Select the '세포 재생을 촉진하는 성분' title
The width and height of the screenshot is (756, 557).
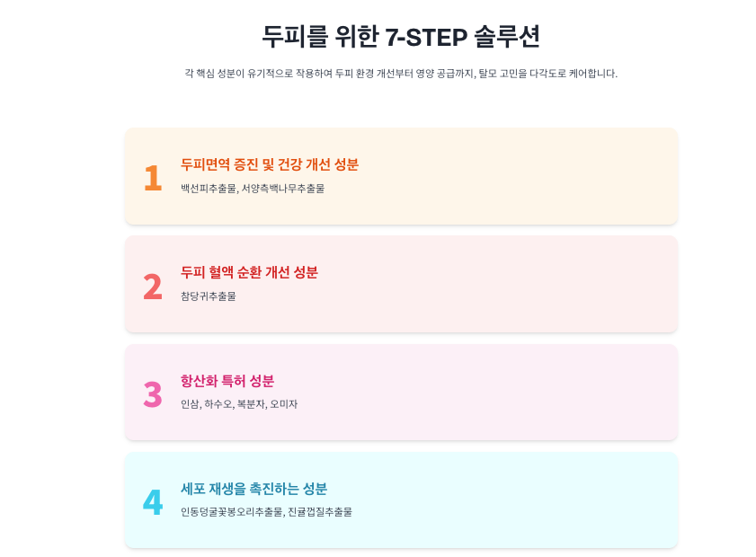(253, 489)
